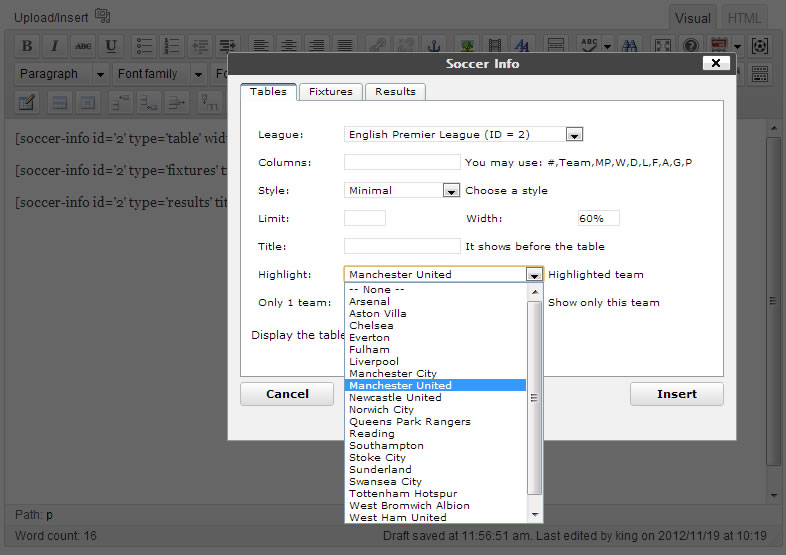Click the anchor icon in the toolbar

[x=433, y=46]
